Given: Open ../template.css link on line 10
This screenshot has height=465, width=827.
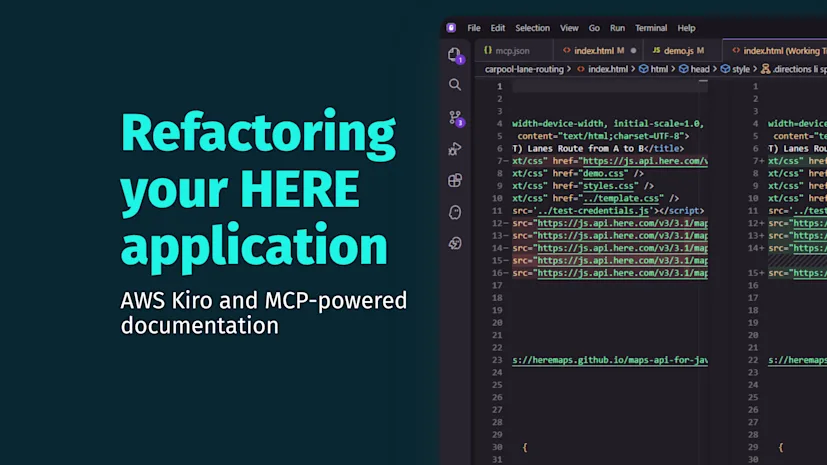Looking at the screenshot, I should pos(621,198).
